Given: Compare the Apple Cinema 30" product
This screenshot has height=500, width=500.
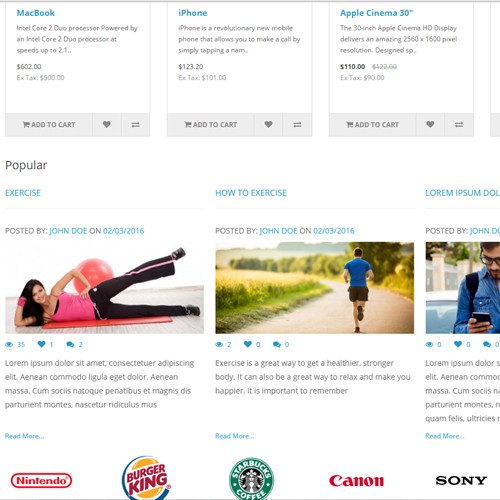Looking at the screenshot, I should 459,125.
